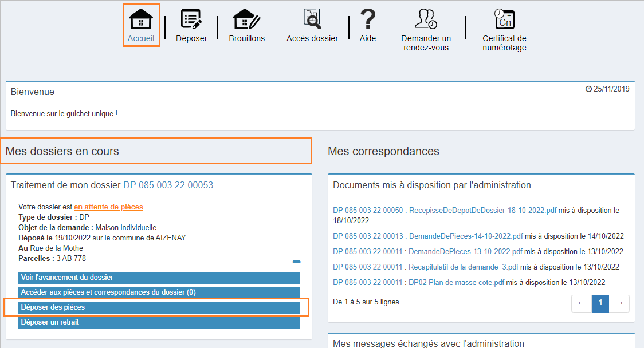Viewport: 644px width, 348px height.
Task: Click the 'Au Rue de la Mothe' line
Action: point(50,248)
